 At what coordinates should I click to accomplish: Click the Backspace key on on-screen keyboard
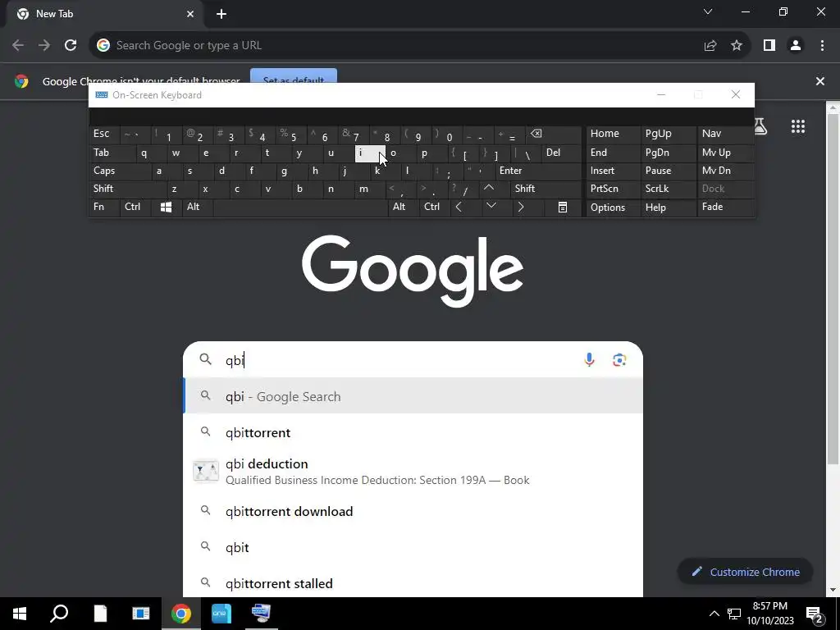(554, 134)
